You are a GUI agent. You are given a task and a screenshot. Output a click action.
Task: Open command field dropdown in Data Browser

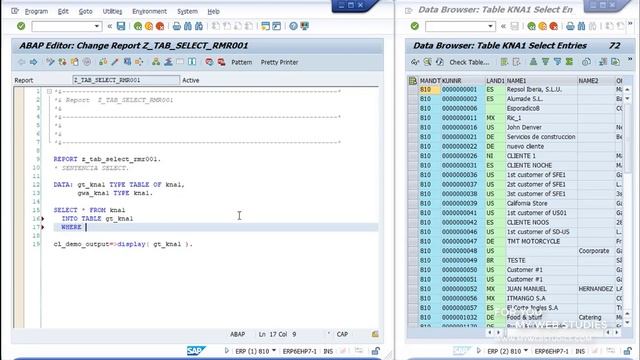pos(490,26)
